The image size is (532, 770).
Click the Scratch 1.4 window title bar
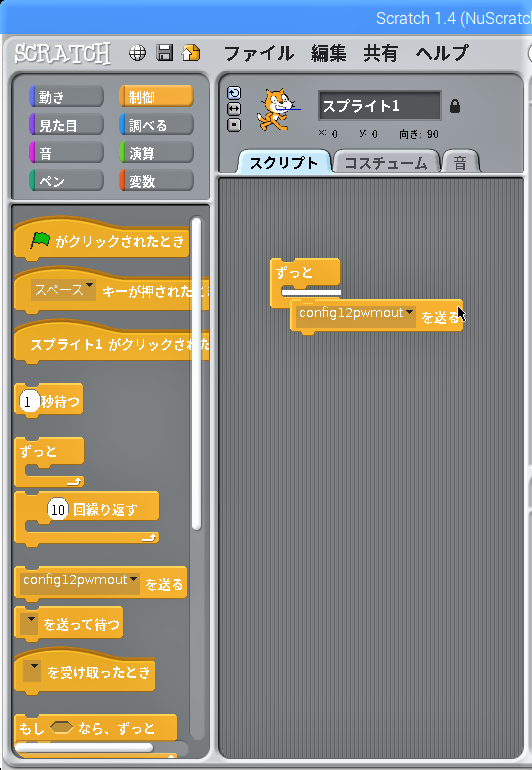click(x=266, y=18)
